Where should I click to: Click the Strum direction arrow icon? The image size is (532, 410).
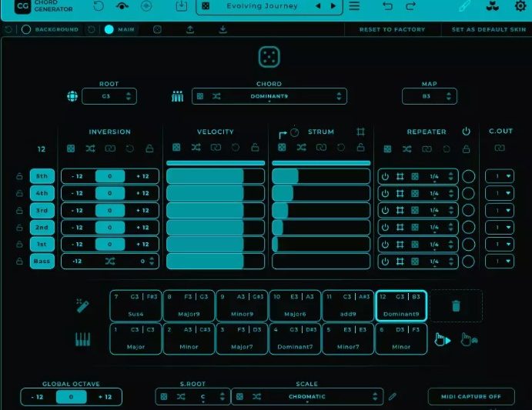coord(283,135)
